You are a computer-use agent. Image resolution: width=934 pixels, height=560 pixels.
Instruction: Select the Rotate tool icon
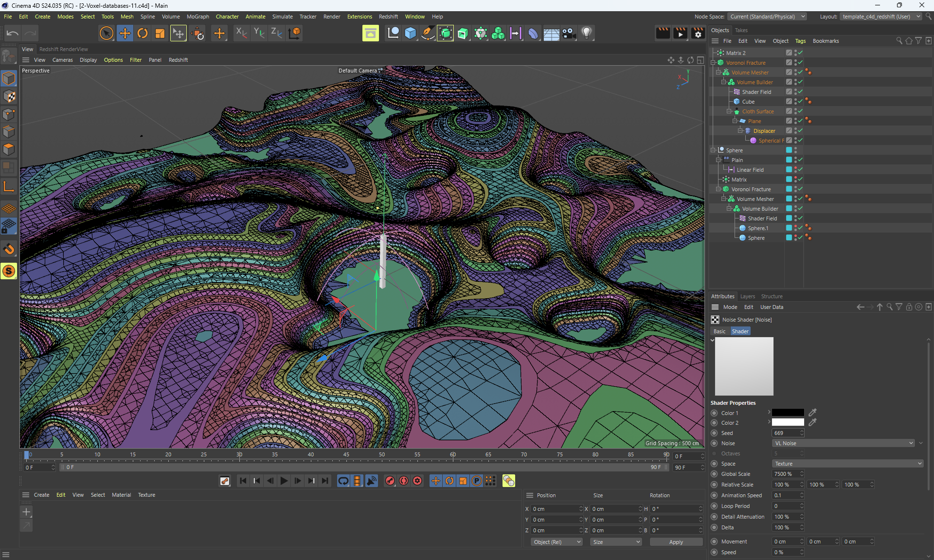(x=143, y=33)
